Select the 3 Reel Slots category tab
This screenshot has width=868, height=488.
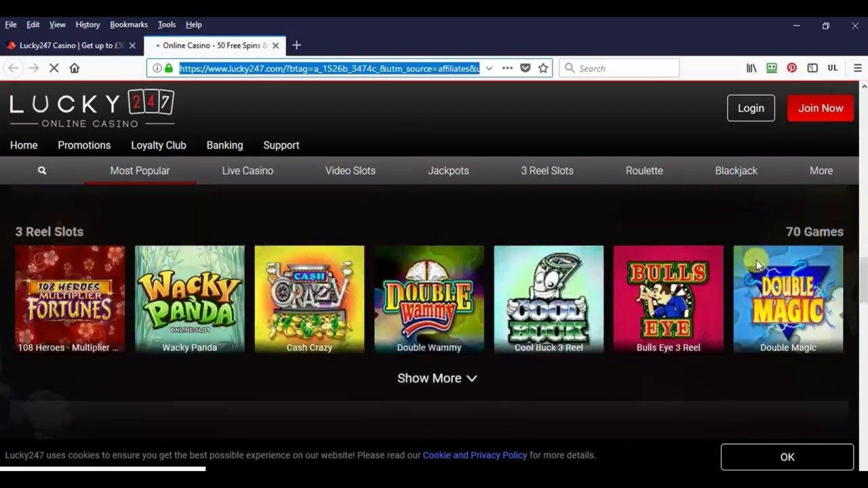coord(547,171)
